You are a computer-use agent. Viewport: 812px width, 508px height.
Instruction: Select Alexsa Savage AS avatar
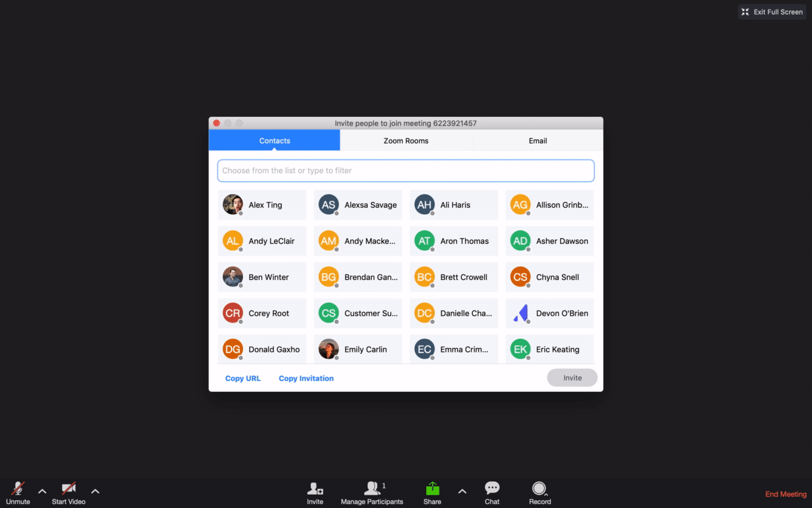pyautogui.click(x=329, y=204)
